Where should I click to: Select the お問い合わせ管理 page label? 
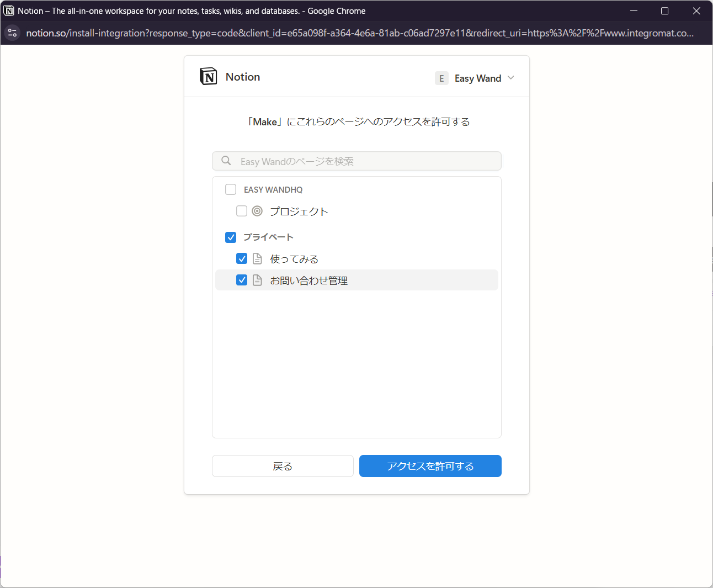pos(308,280)
